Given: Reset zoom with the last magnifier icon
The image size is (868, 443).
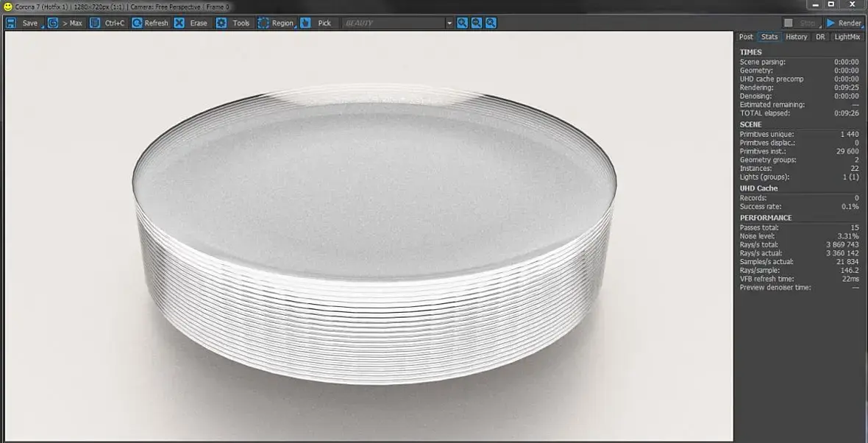Looking at the screenshot, I should [491, 24].
